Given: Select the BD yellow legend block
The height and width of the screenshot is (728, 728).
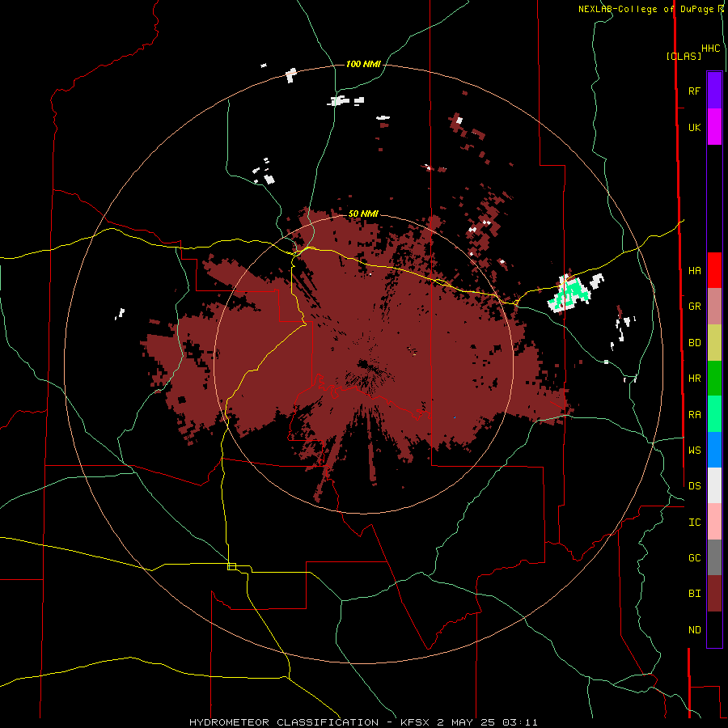Looking at the screenshot, I should pos(714,343).
